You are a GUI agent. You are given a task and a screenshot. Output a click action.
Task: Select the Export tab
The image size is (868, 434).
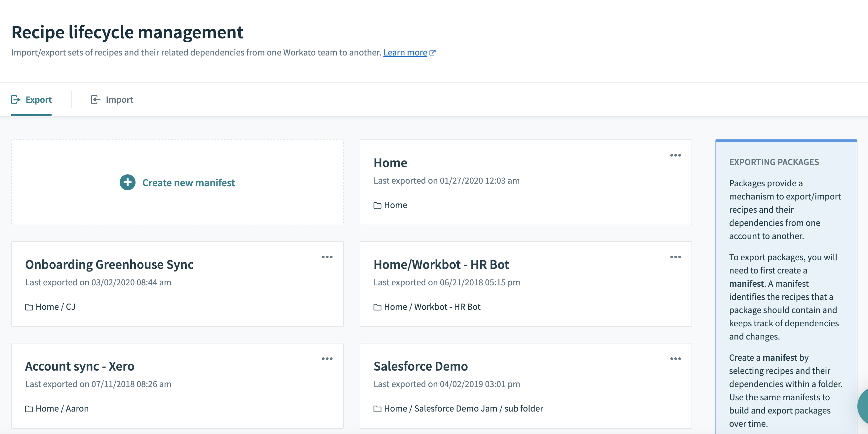[38, 99]
